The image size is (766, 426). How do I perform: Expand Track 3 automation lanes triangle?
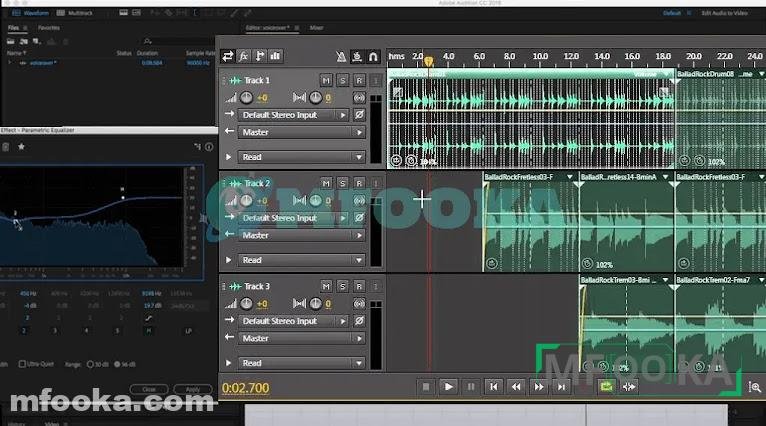click(228, 363)
